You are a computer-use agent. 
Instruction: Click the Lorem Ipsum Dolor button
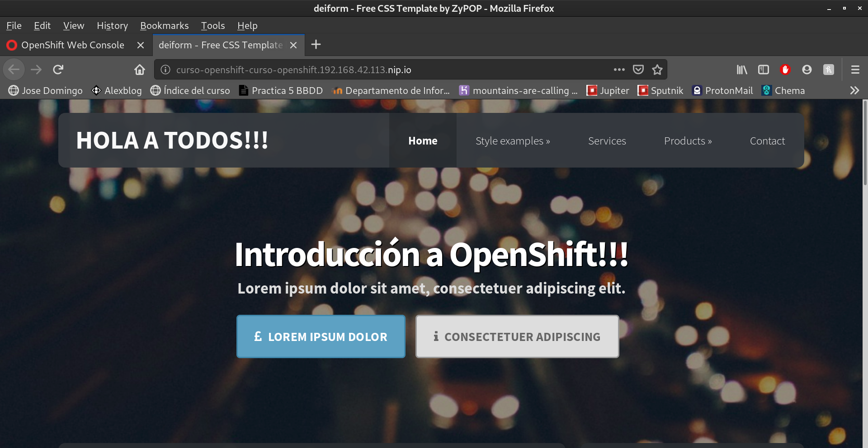click(x=321, y=336)
